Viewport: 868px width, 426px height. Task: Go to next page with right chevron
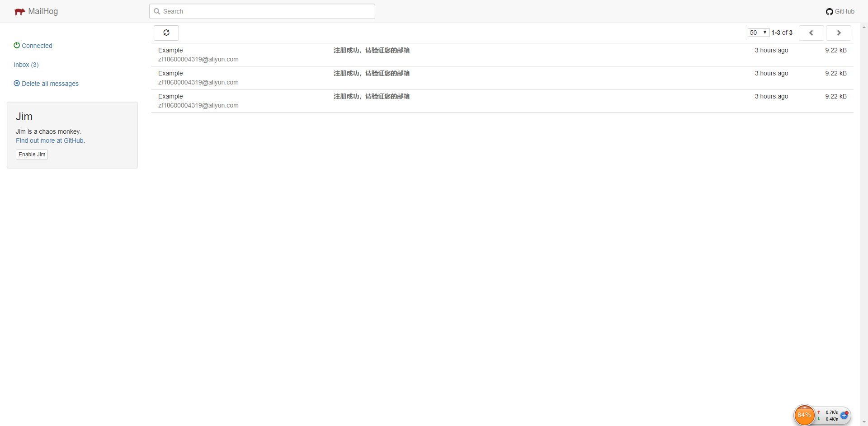point(838,33)
